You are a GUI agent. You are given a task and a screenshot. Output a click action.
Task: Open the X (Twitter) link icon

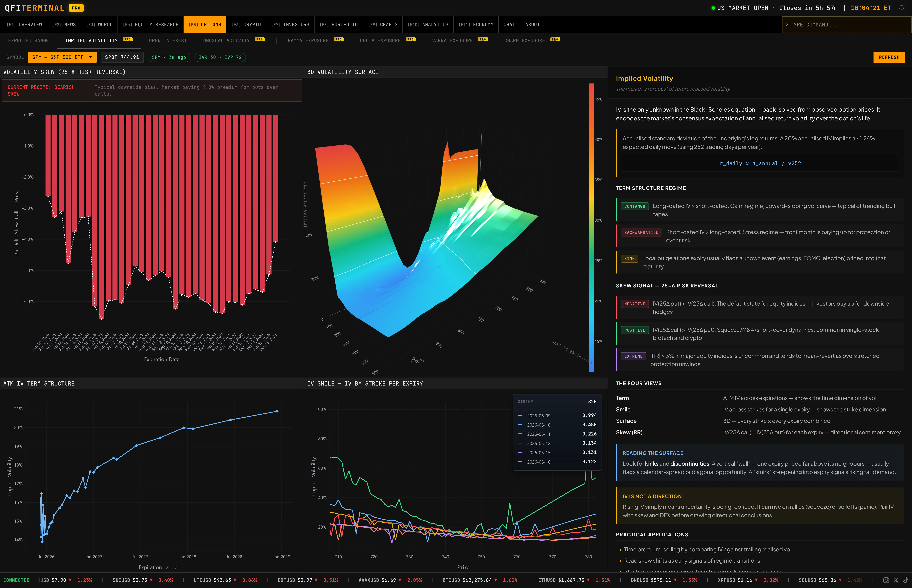click(x=896, y=580)
